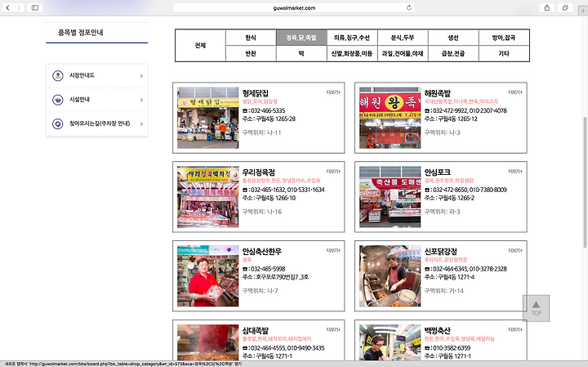Screen dimensions: 588x367
Task: Open the 안심축산한우 shop photo
Action: pos(207,276)
